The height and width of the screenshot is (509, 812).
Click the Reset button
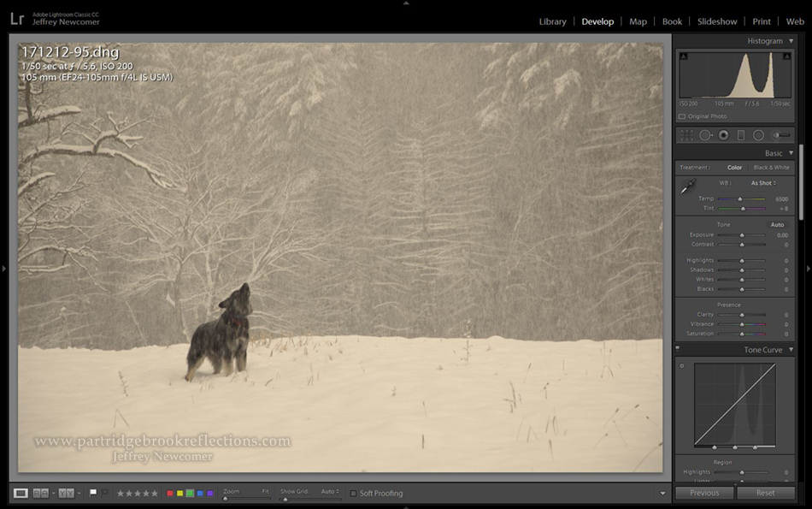click(765, 493)
